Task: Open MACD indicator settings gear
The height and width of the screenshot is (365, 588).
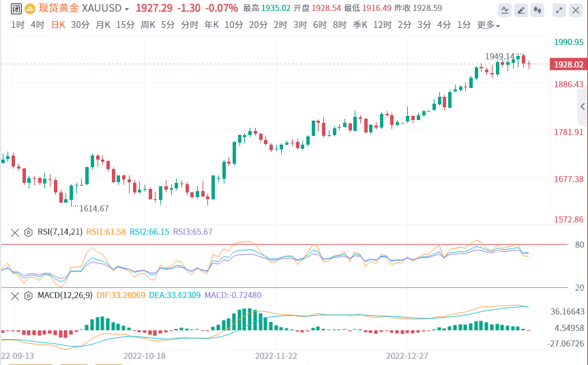Action: pyautogui.click(x=29, y=295)
